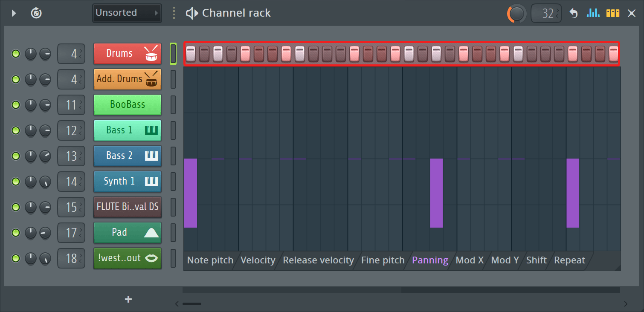Click the triangle icon on Pad channel
The image size is (644, 312).
[151, 233]
